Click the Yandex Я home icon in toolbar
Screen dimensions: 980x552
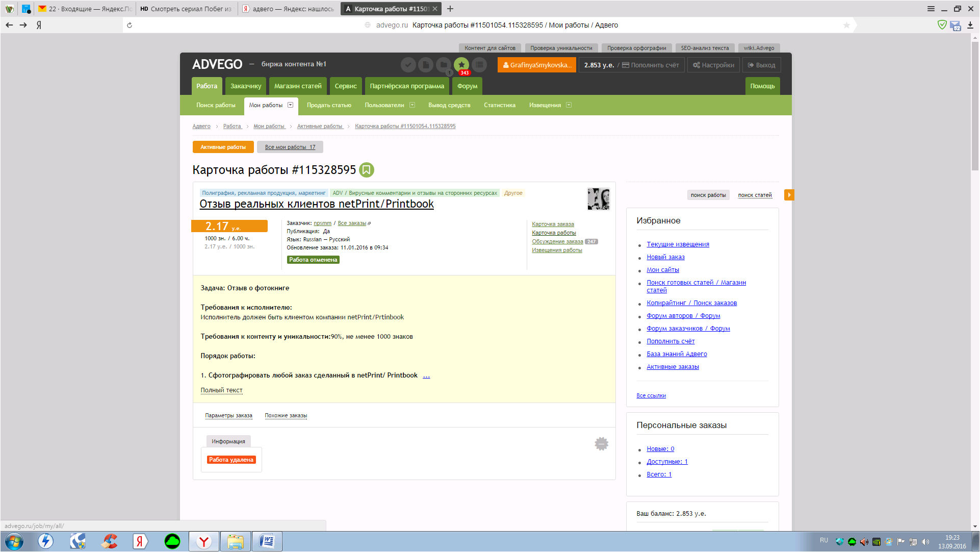(39, 25)
